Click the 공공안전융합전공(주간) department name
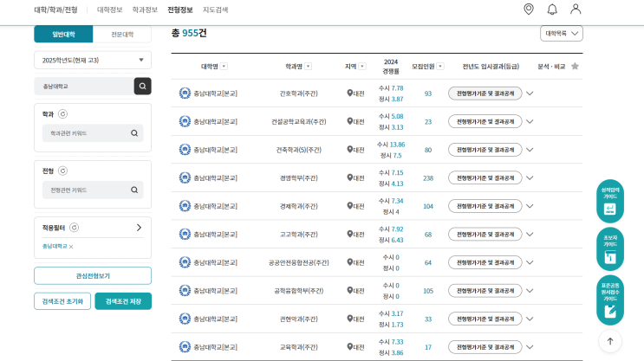Image resolution: width=644 pixels, height=361 pixels. [x=298, y=262]
